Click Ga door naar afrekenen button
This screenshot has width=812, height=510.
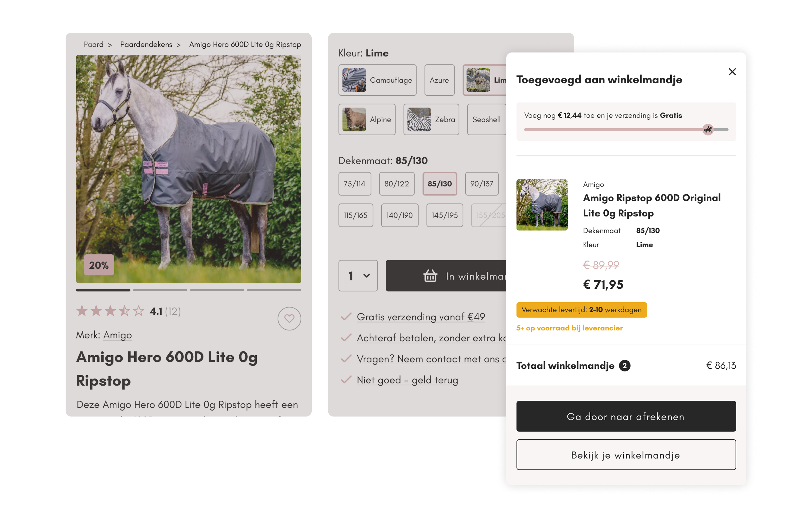point(626,416)
